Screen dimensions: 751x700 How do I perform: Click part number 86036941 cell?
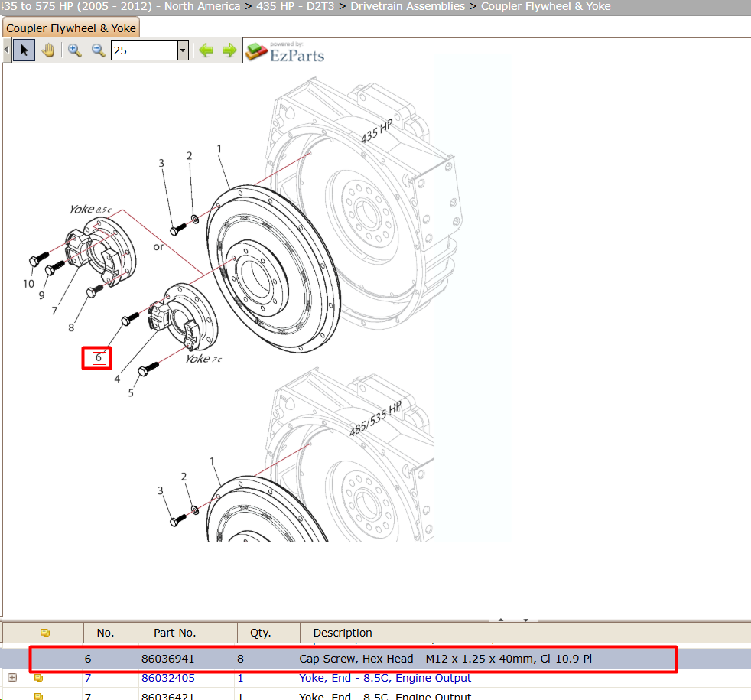[x=167, y=659]
